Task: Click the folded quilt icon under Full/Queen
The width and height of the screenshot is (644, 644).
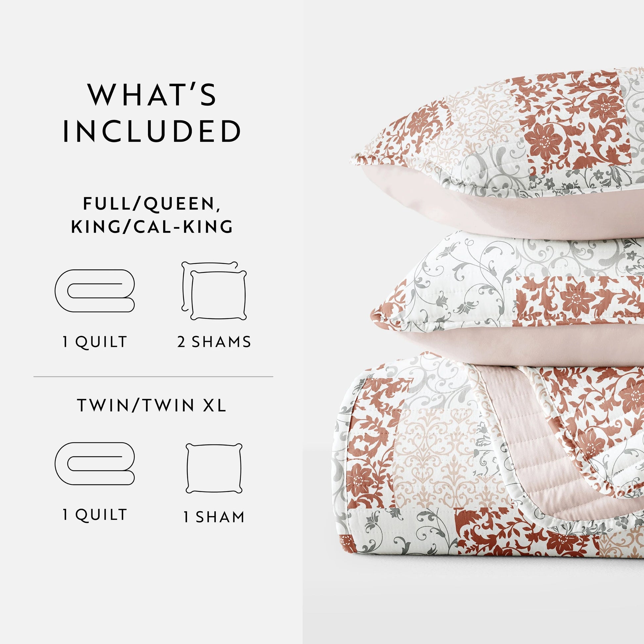Action: click(x=95, y=291)
